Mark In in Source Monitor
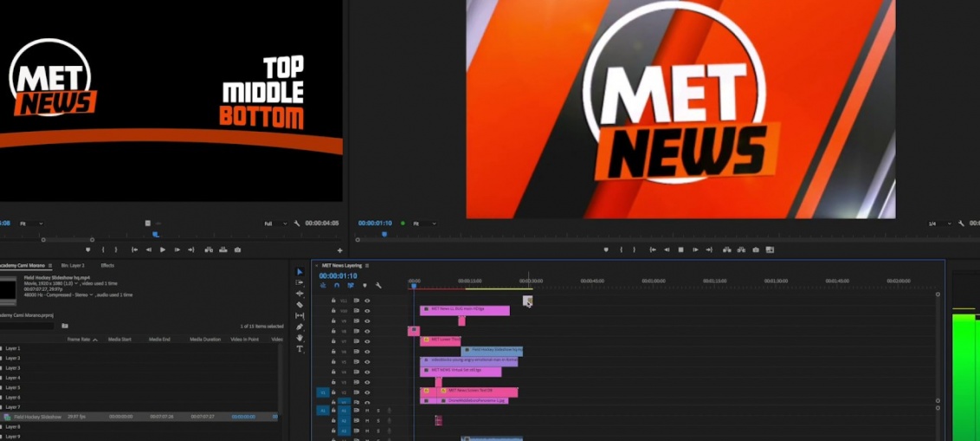The image size is (980, 441). [103, 250]
